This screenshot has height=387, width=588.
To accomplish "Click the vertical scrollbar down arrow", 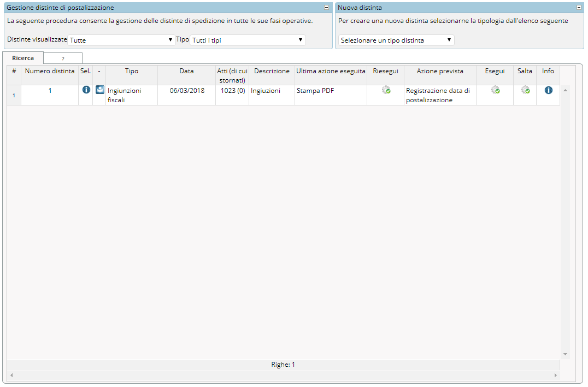I will [x=565, y=354].
